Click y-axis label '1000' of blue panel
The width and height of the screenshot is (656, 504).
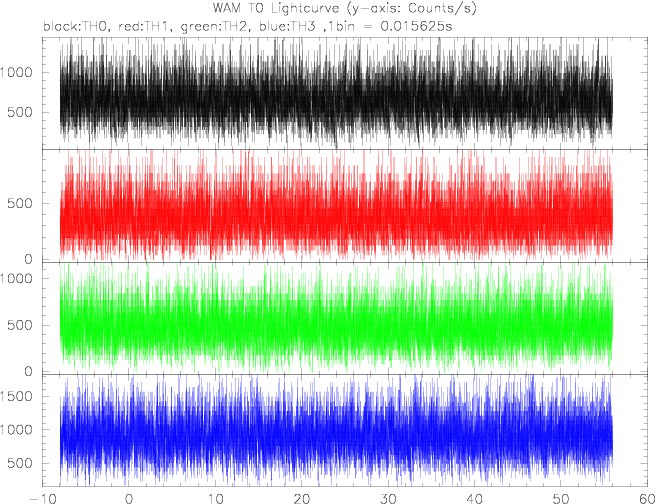point(16,430)
